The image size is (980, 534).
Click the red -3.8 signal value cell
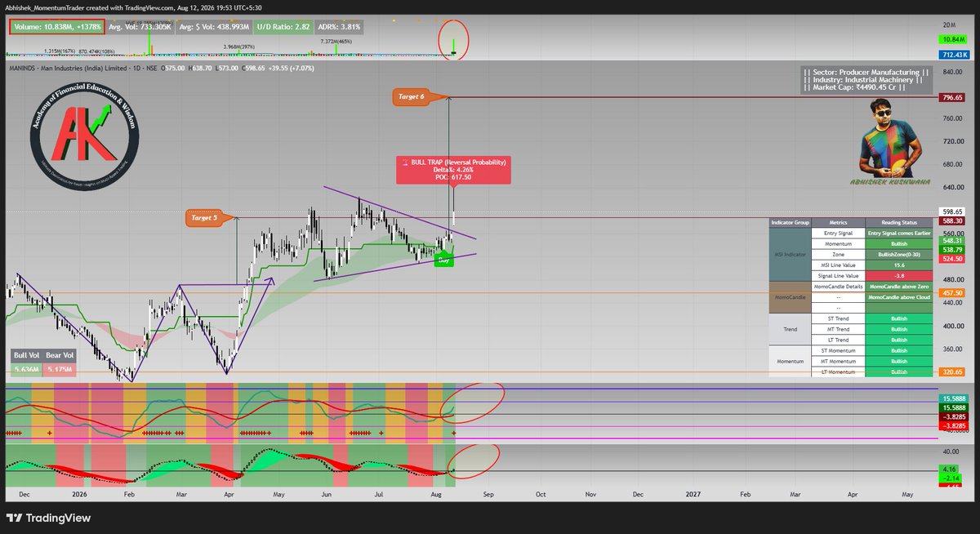coord(899,276)
